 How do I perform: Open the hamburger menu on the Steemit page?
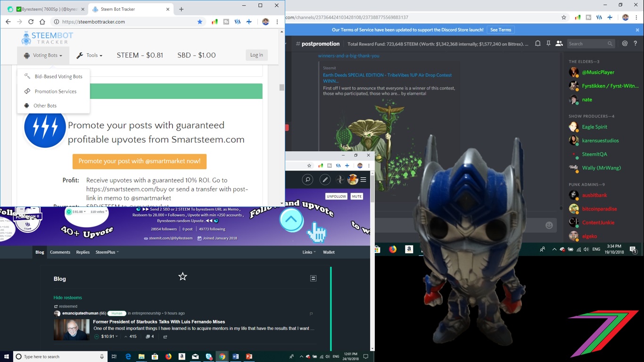click(363, 180)
